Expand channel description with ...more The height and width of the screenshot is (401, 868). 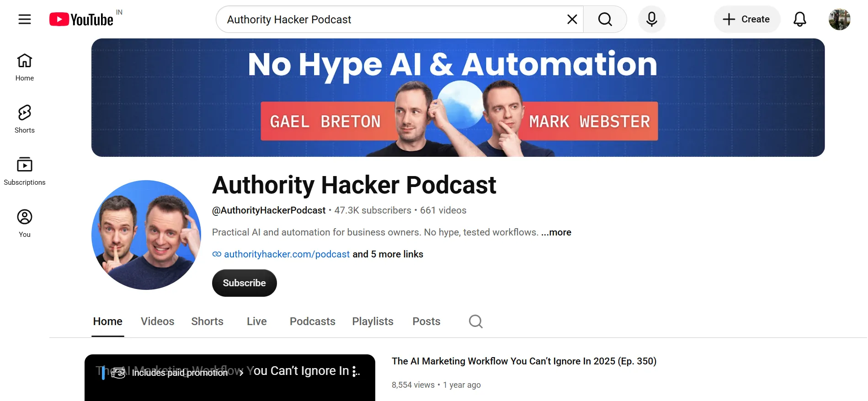[x=556, y=232]
